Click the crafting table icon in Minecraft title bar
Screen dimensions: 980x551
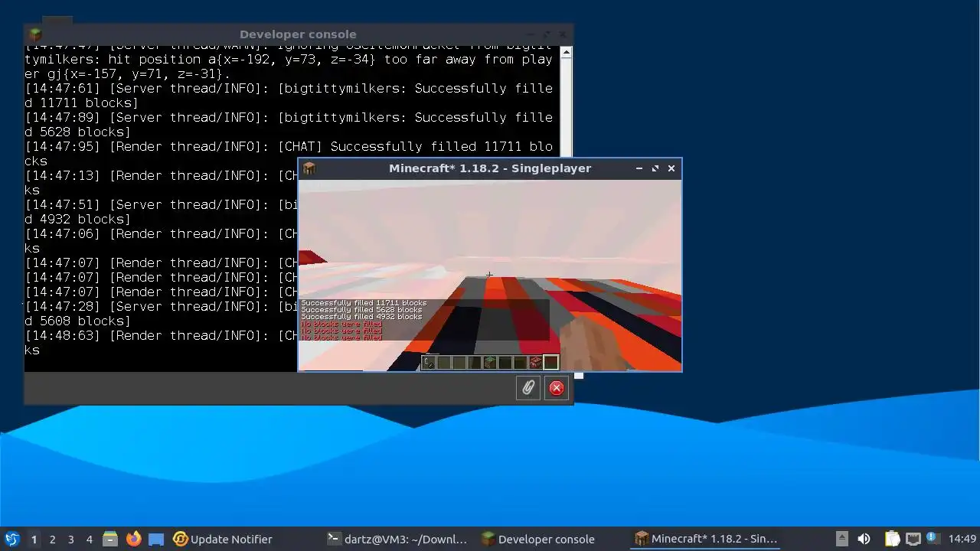[309, 168]
